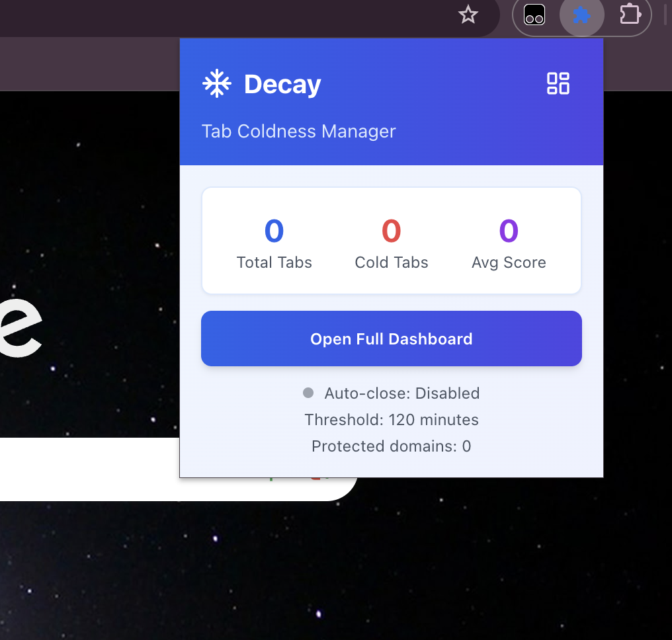Viewport: 672px width, 640px height.
Task: Open the browser extensions puzzle icon
Action: click(x=629, y=15)
